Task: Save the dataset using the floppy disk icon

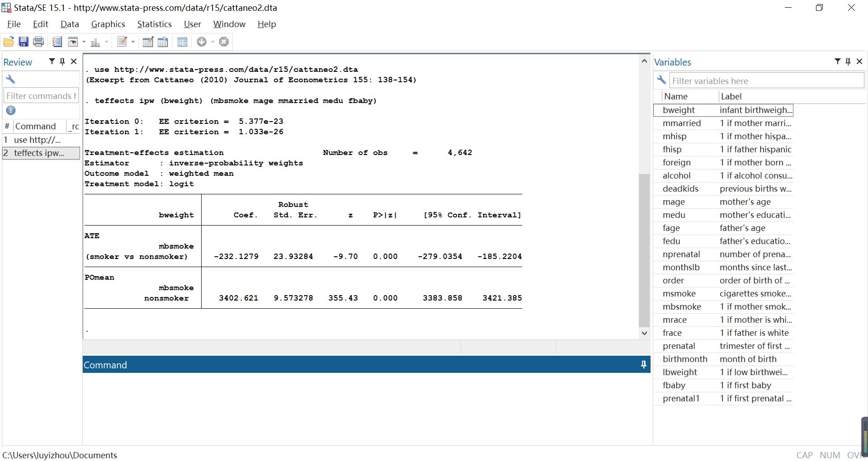Action: (x=24, y=42)
